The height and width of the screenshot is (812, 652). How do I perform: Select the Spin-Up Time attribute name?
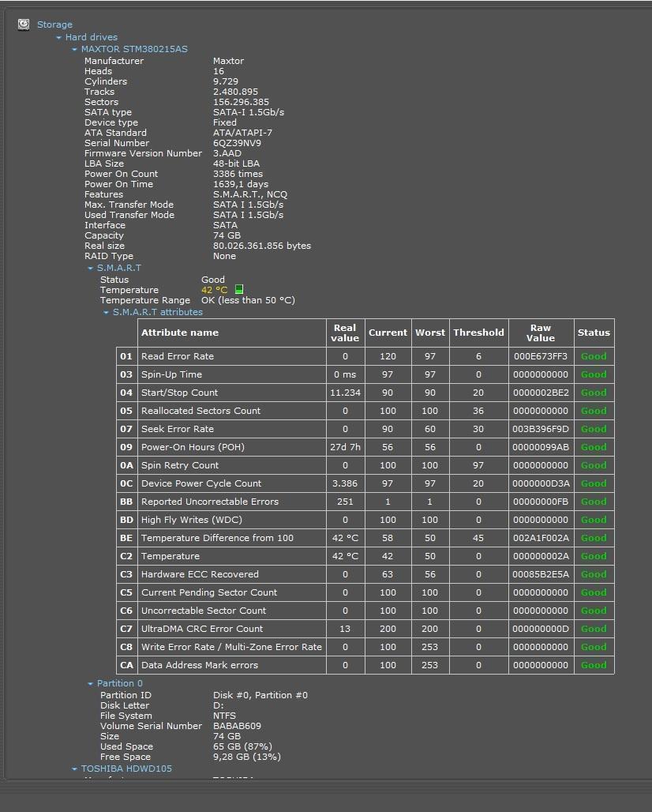point(172,374)
